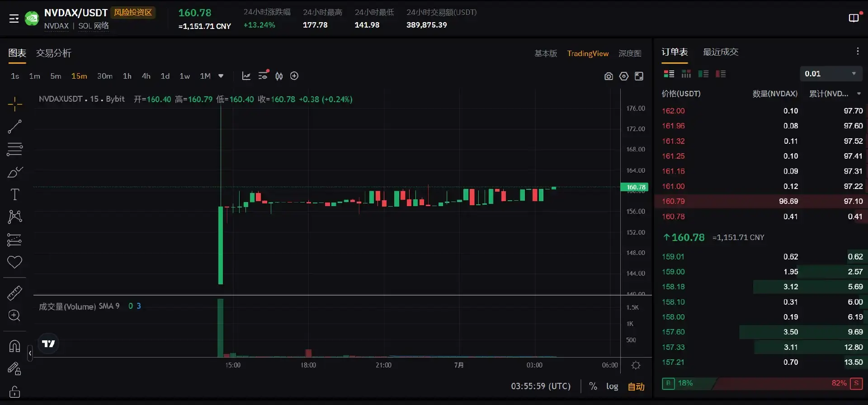Toggle percent scale on price axis

(x=593, y=386)
